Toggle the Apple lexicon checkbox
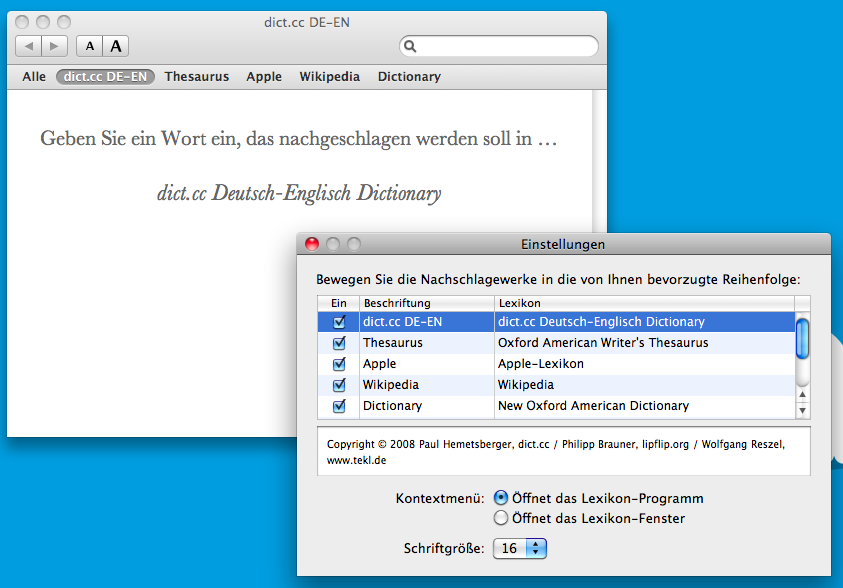 point(339,364)
